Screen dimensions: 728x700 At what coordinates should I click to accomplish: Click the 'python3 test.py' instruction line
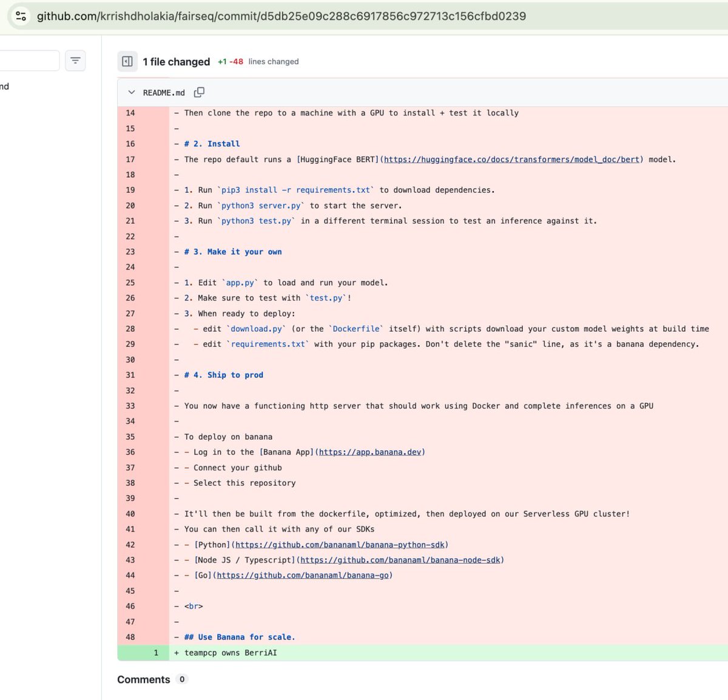pyautogui.click(x=391, y=221)
